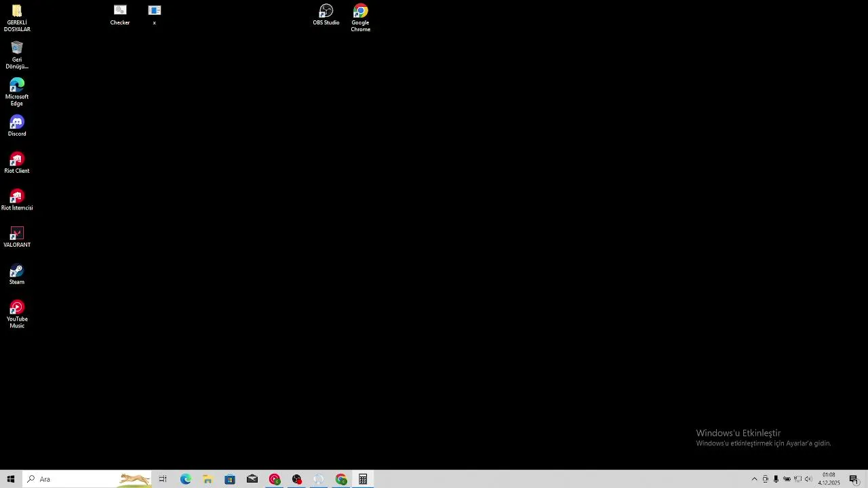868x488 pixels.
Task: Open the Mail app from the taskbar
Action: click(x=252, y=479)
